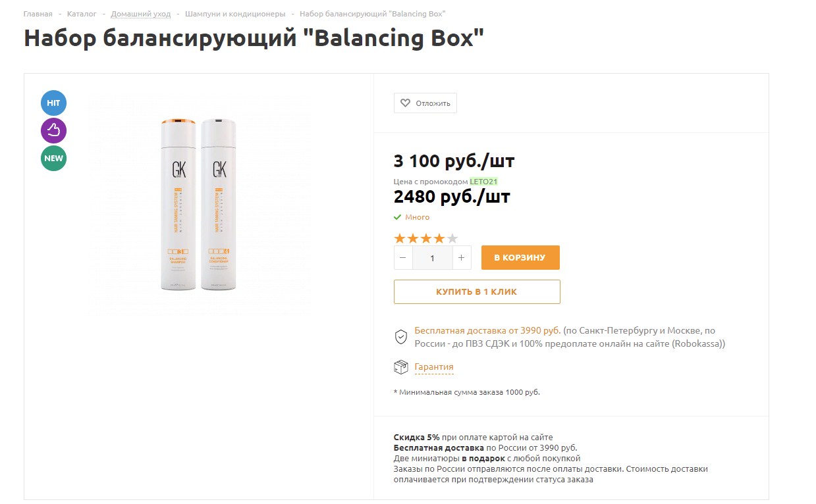The image size is (816, 504).
Task: Click the box icon next to Гарантия
Action: click(x=400, y=367)
